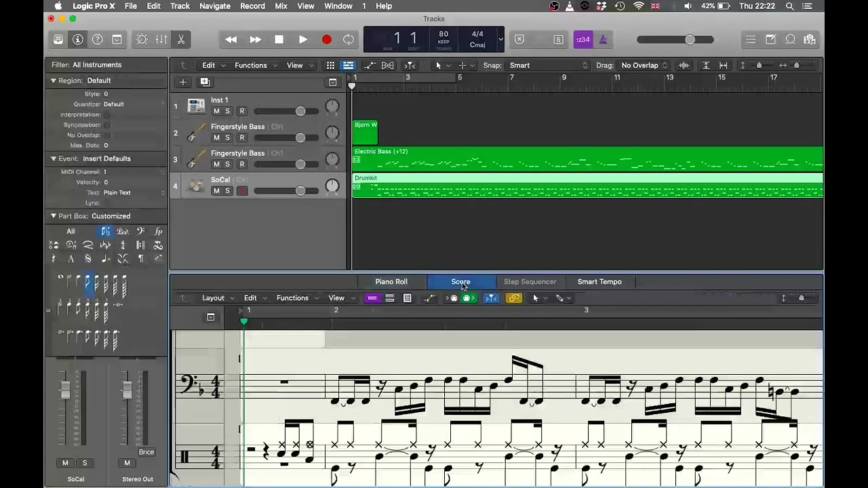
Task: Select the Electric Bass (+12) region
Action: (587, 159)
